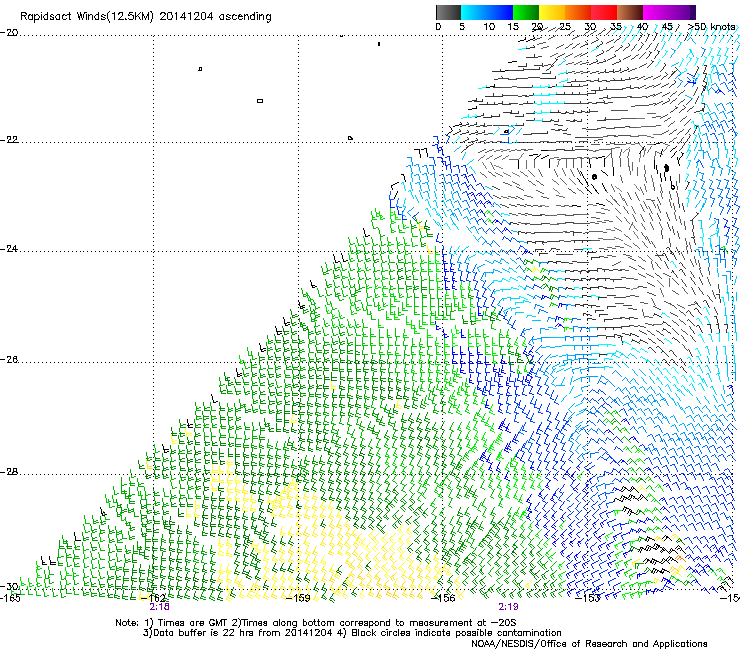This screenshot has width=740, height=650.
Task: Click the '30' label under the color bar
Action: 590,27
